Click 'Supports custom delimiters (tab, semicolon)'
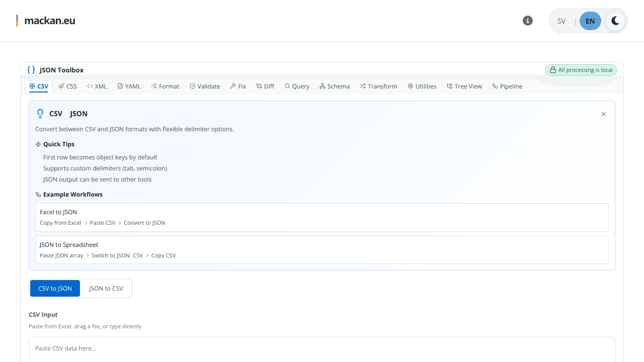Screen dimensions: 644x362 (x=105, y=168)
